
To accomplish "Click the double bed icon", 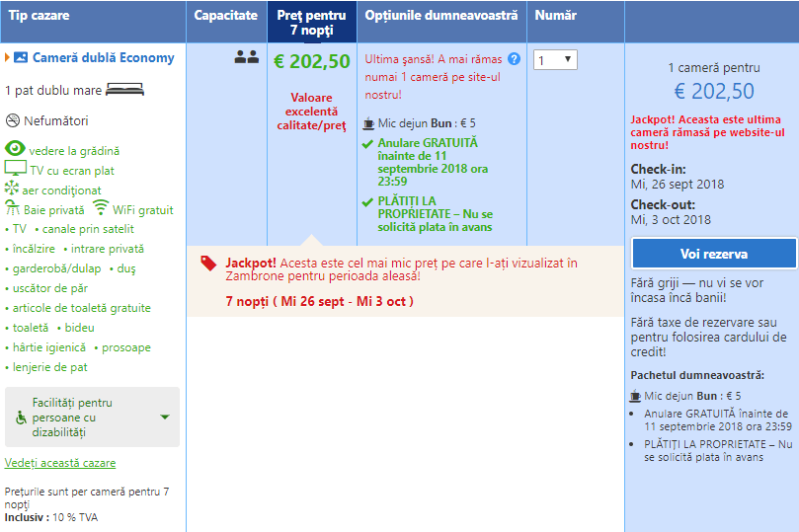I will coord(124,90).
